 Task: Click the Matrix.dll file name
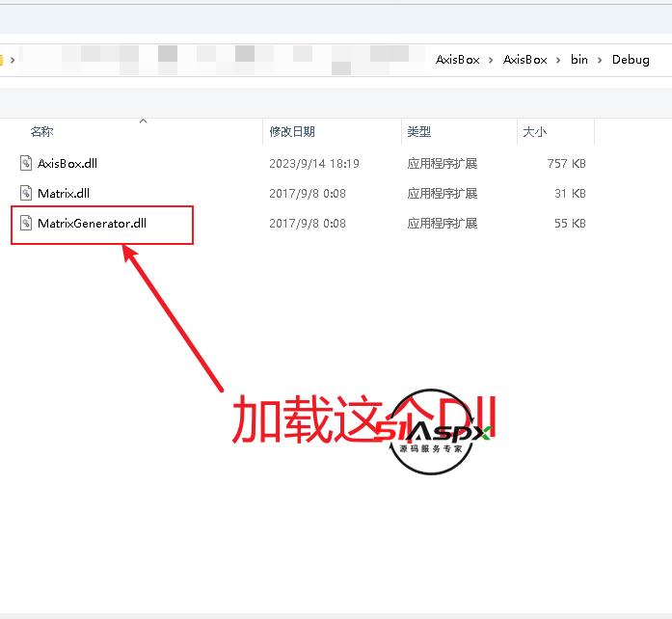(x=64, y=194)
